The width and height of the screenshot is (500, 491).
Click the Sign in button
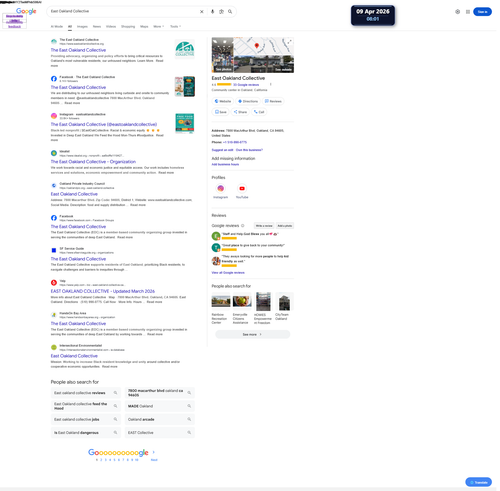click(x=482, y=12)
